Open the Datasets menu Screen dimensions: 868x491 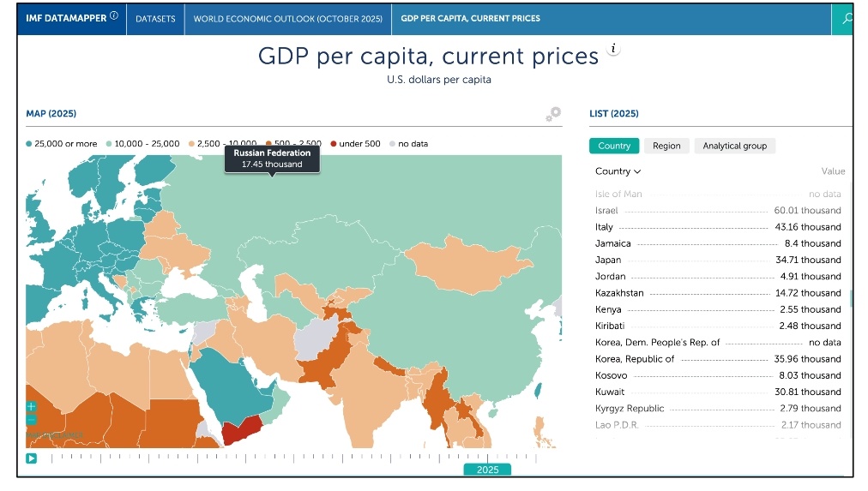pyautogui.click(x=155, y=19)
